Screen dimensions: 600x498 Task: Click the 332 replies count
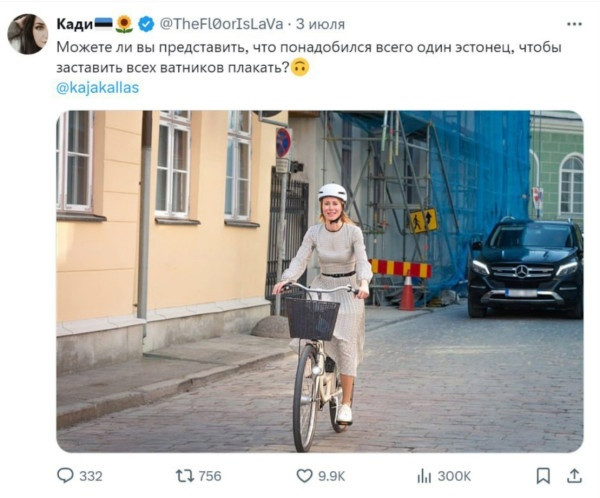click(x=91, y=476)
